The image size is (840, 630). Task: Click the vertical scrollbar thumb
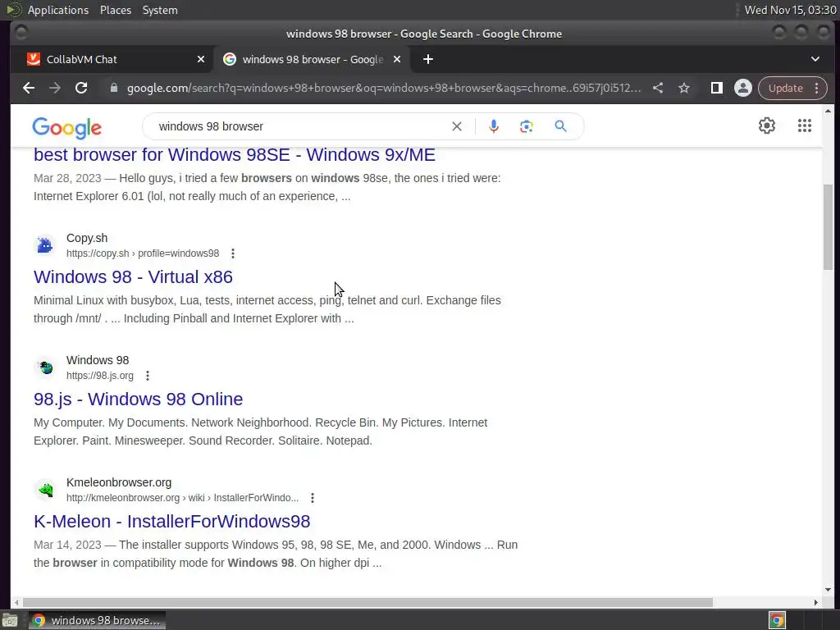829,227
